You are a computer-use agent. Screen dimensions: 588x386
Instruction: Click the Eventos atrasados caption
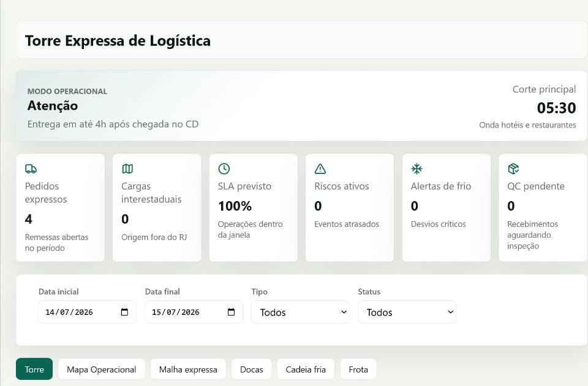coord(347,224)
